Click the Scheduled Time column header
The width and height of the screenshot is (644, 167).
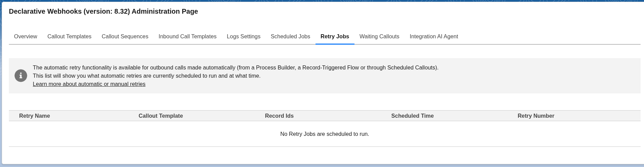[413, 116]
